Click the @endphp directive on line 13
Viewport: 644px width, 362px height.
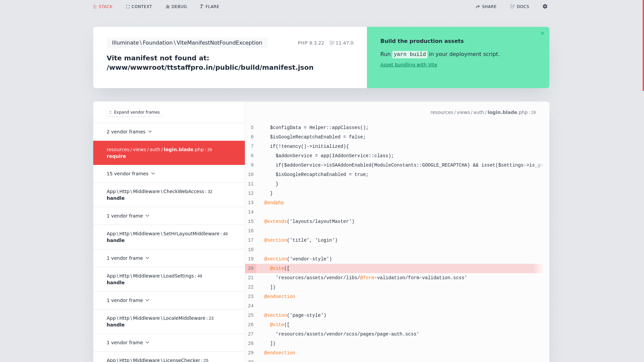[x=274, y=203]
